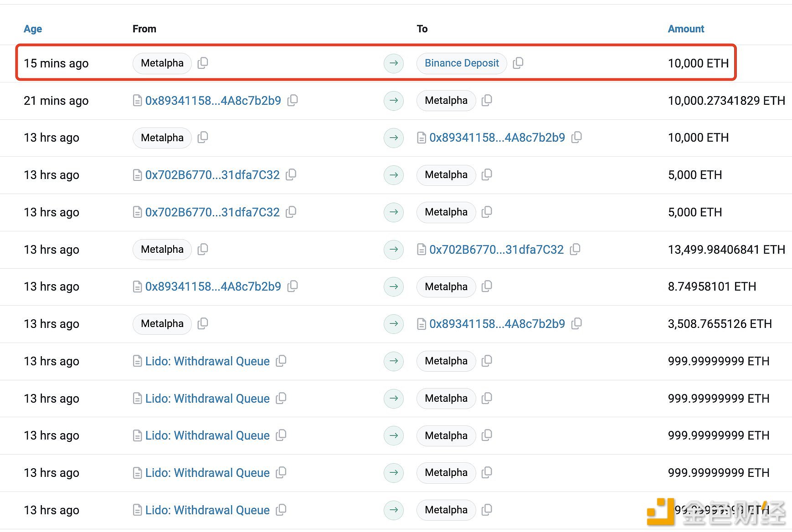This screenshot has width=792, height=532.
Task: Click the arrow in the Metalpha to 0x89341158 10,000 ETH row
Action: point(394,138)
